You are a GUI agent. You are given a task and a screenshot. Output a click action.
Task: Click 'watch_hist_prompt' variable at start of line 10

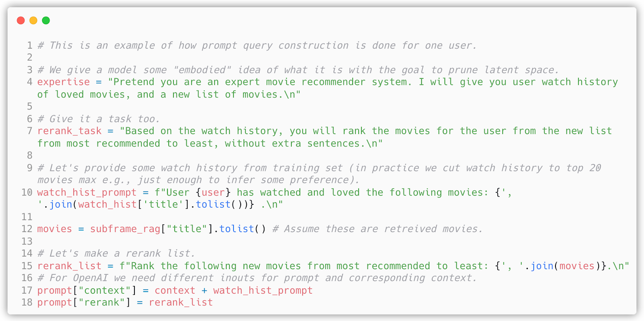coord(87,193)
